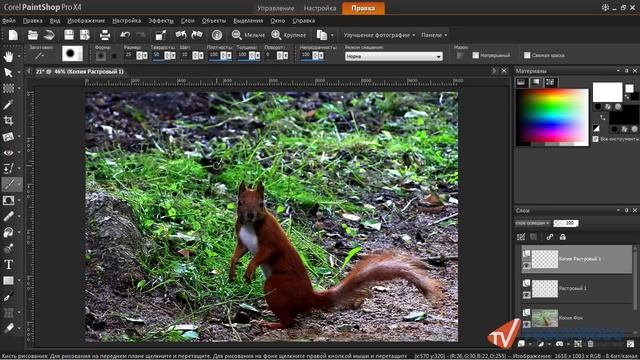Screen dimensions: 640x360
Task: Expand the Selection tool flyout arrow
Action: (19, 89)
